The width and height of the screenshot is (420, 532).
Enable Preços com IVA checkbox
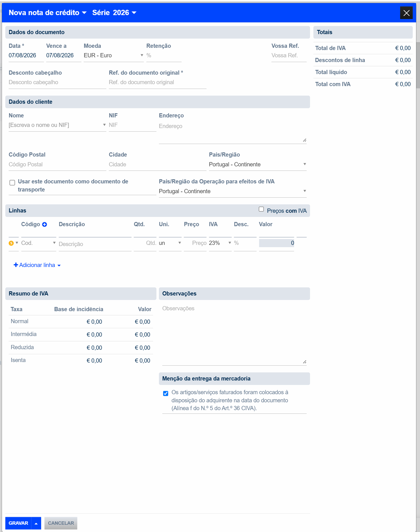[x=261, y=209]
